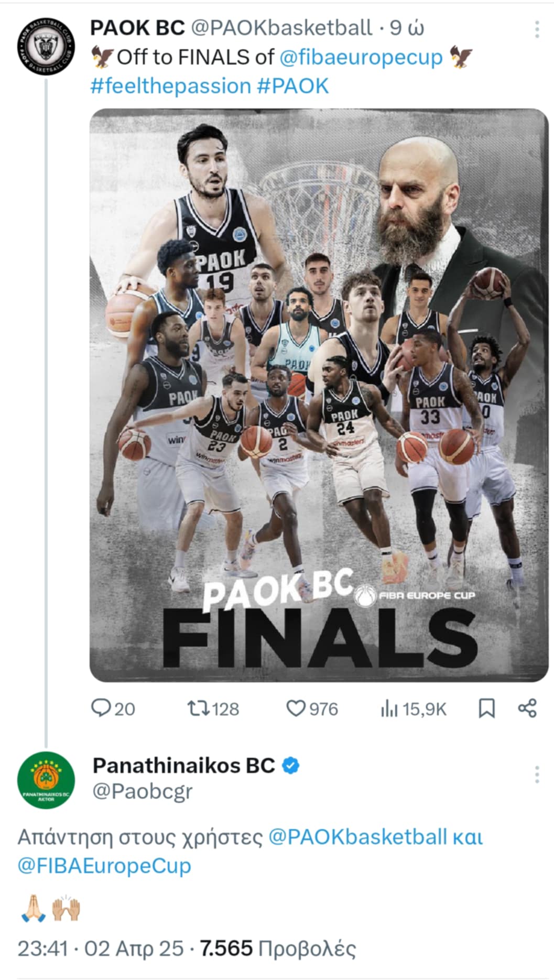Repost the PAOK BC tweet

click(198, 709)
